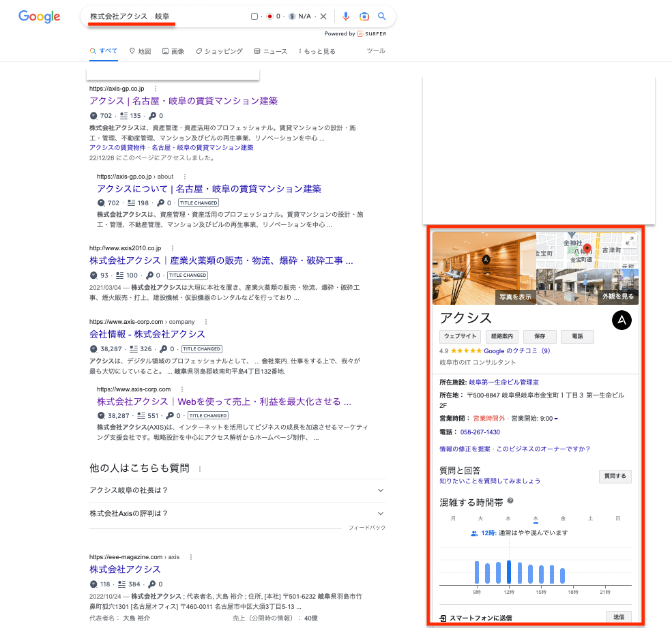The image size is (672, 628).
Task: Expand the map with the arrow icon
Action: [630, 240]
